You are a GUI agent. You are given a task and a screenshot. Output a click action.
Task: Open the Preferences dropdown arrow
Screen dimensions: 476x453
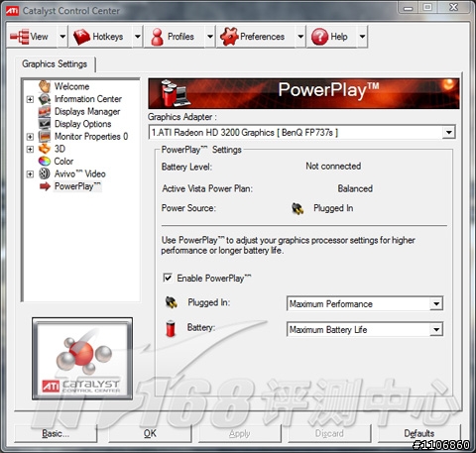tap(300, 37)
